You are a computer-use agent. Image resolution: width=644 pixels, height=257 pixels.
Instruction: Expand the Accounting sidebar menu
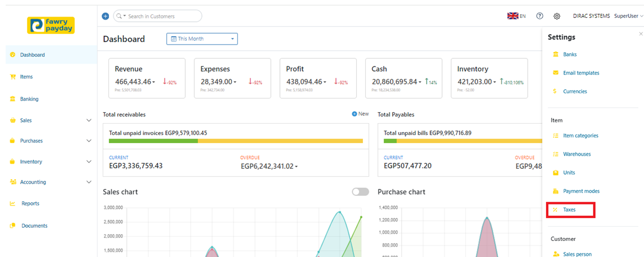click(89, 182)
